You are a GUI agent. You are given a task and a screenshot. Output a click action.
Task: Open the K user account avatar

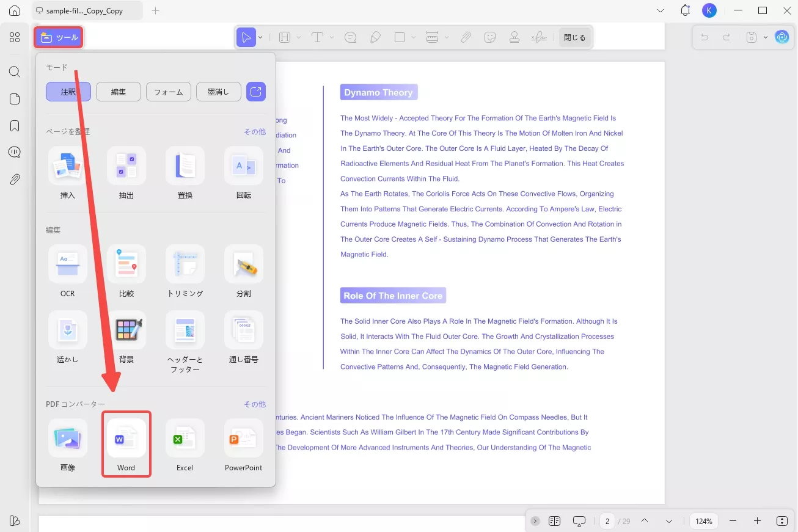(x=709, y=10)
